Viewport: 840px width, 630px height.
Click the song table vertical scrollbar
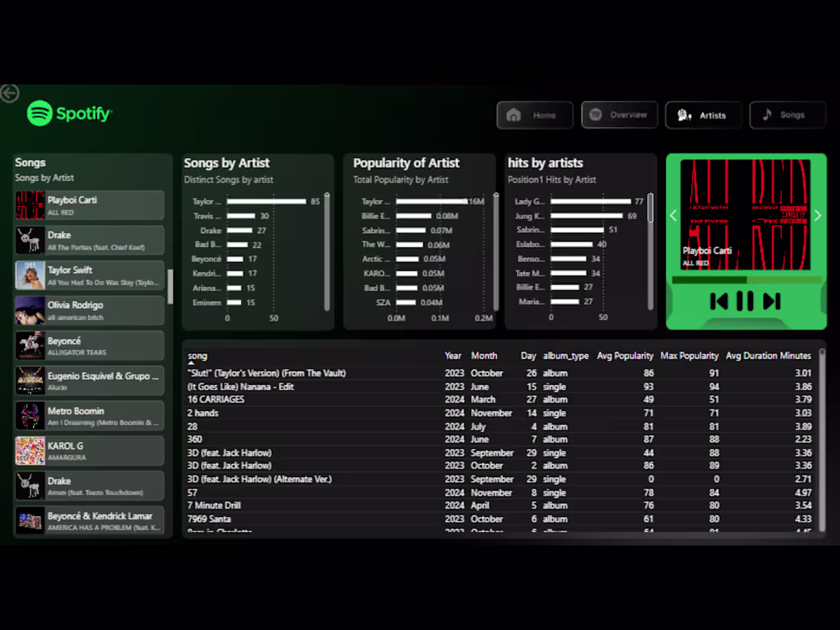click(x=822, y=439)
